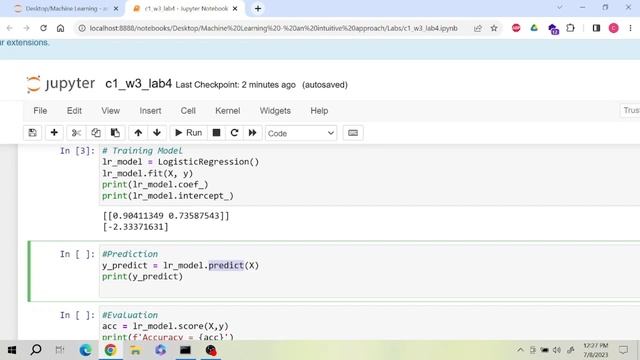
Task: Open the Widgets menu
Action: pos(275,111)
